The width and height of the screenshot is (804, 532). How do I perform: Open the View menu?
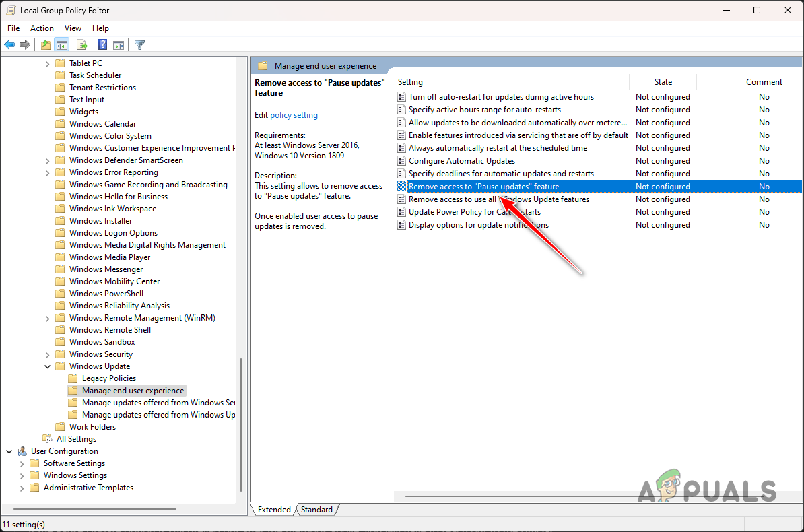(73, 28)
